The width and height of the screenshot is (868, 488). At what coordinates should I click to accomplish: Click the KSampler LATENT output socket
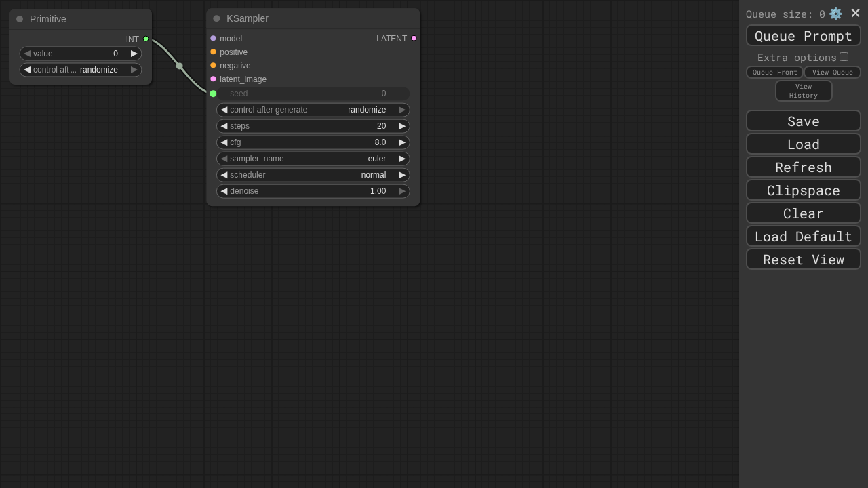coord(414,39)
